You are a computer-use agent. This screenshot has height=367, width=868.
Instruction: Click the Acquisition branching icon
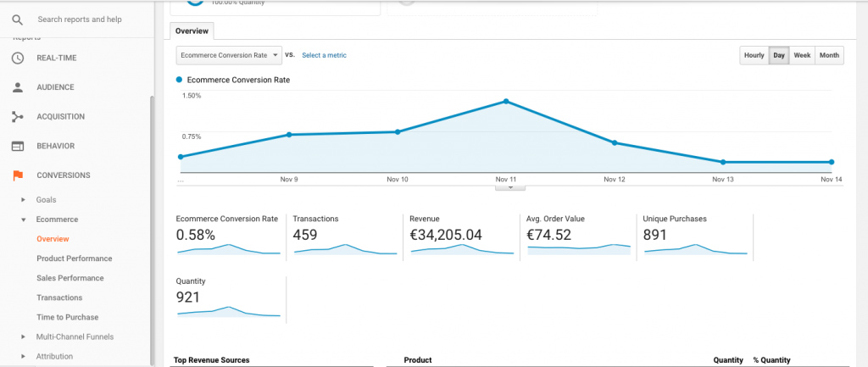(18, 117)
